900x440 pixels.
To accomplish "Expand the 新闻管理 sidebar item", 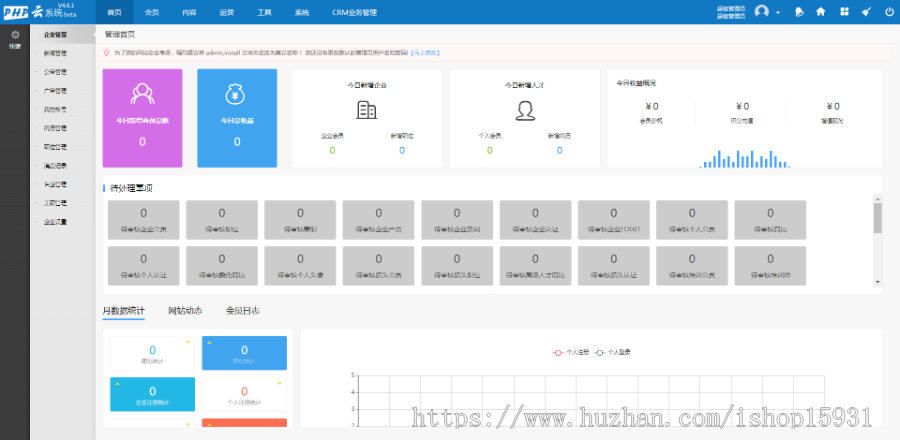I will (x=56, y=53).
